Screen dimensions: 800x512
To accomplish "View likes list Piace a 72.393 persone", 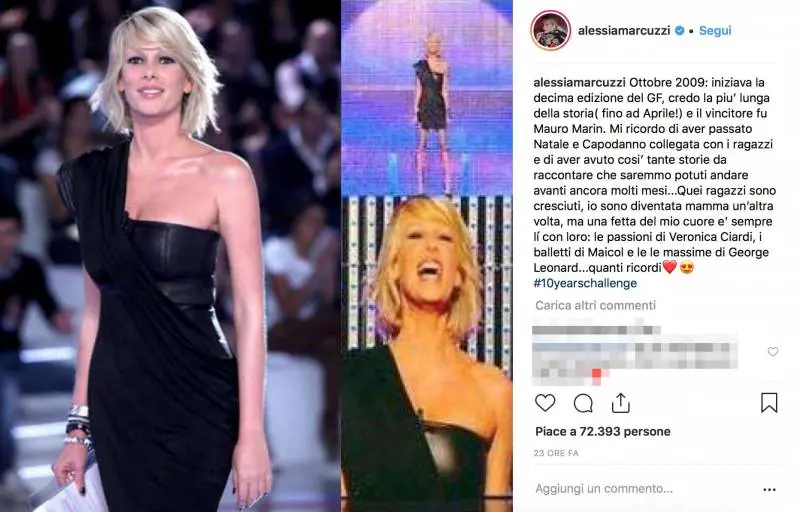I will 603,431.
